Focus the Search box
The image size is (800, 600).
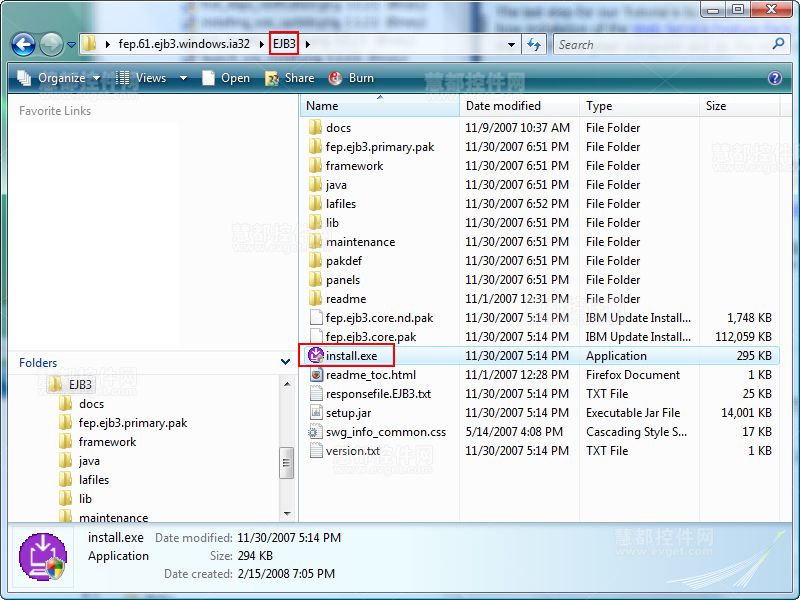[663, 44]
